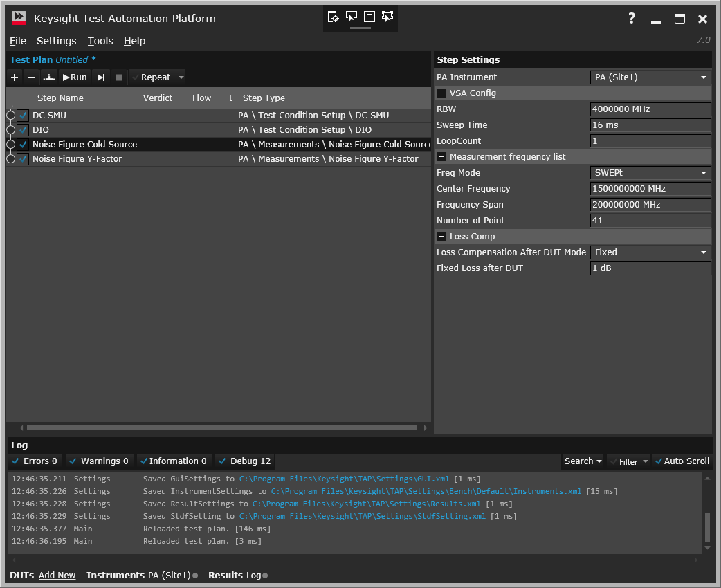Click the Step Name column header

click(60, 98)
